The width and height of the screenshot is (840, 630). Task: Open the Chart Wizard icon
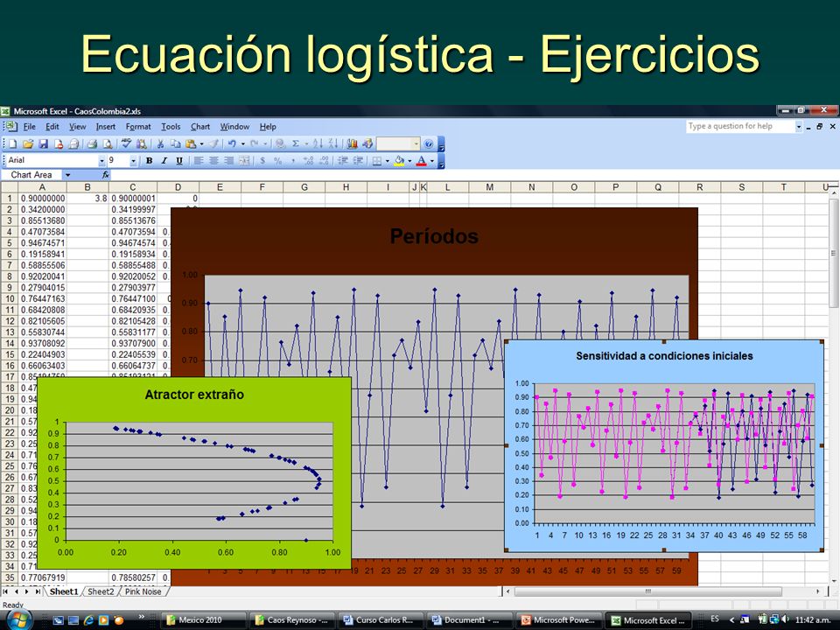pos(352,143)
